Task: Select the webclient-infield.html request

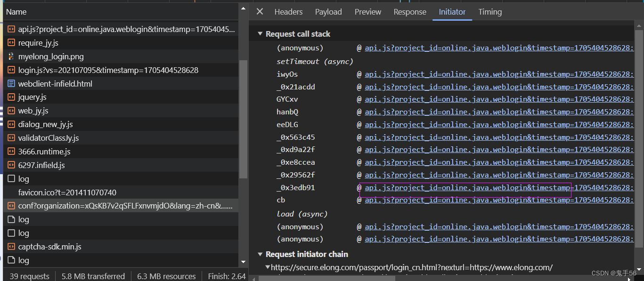Action: coord(121,84)
